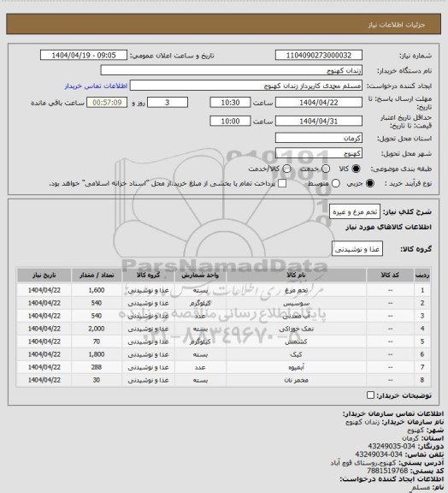Toggle the توضیحات خریدار checkbox

(370, 395)
